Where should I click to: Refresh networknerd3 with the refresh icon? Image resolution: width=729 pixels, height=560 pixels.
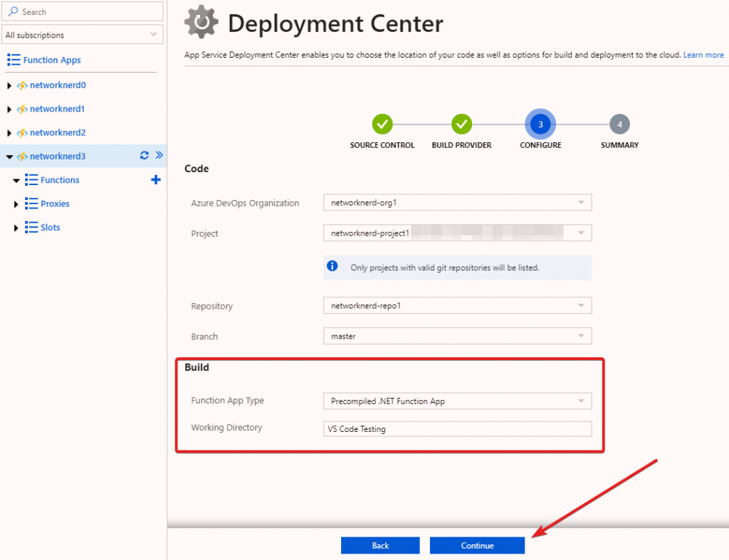144,155
